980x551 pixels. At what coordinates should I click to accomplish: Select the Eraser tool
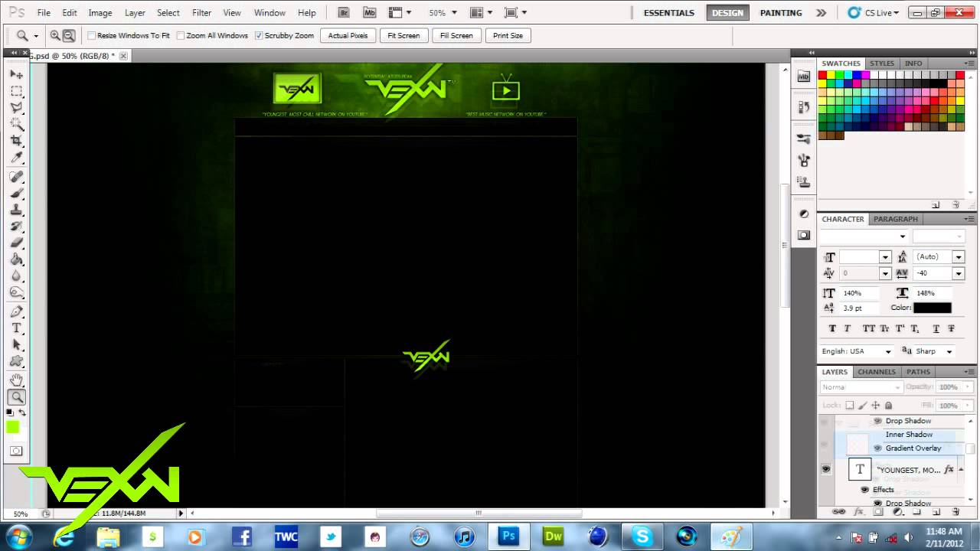[x=16, y=243]
